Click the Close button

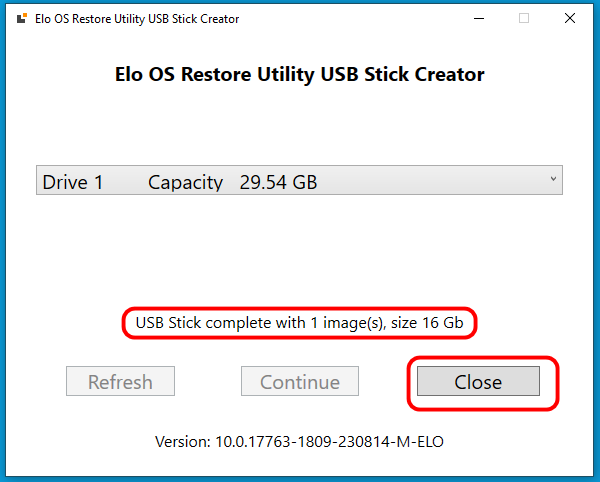(x=478, y=381)
